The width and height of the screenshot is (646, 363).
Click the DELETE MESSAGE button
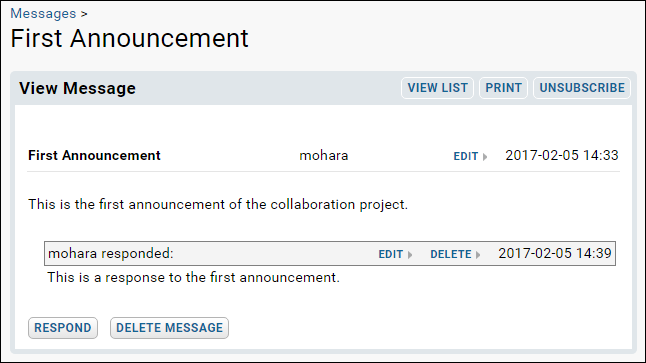coord(169,328)
